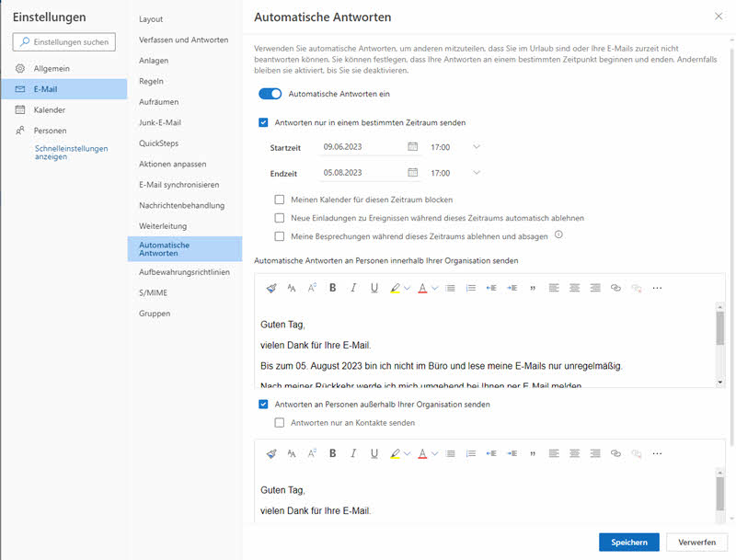Screen dimensions: 736x560
Task: Click Verwerfen button
Action: point(697,543)
